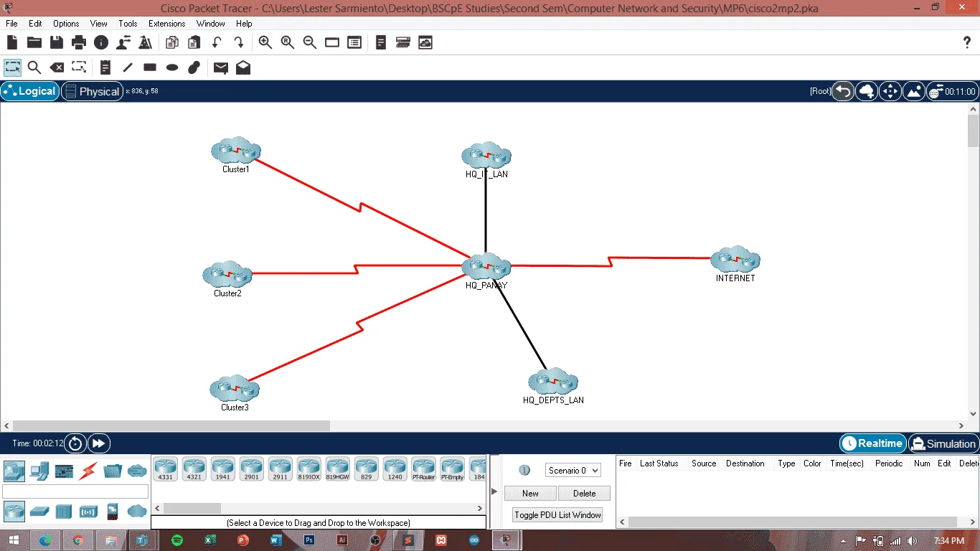The image size is (980, 551).
Task: Click the Connections lightning bolt category
Action: [88, 471]
